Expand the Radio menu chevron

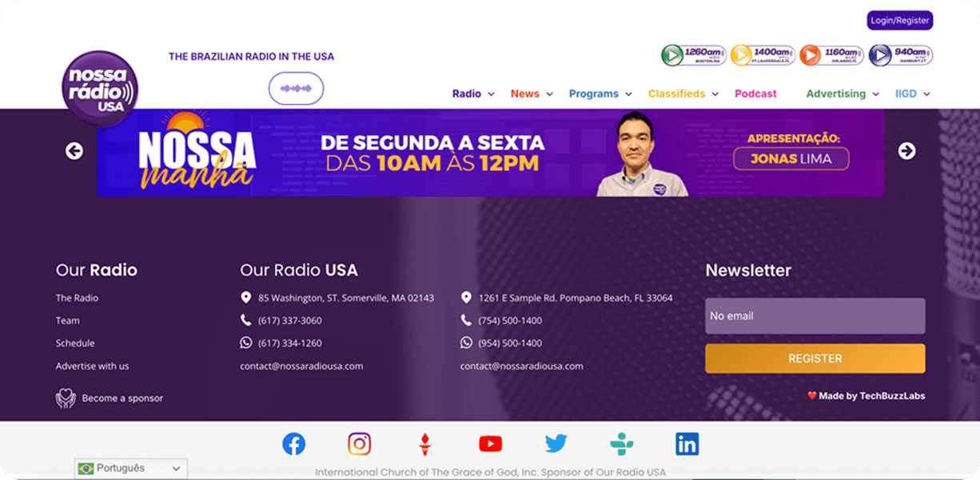(492, 94)
